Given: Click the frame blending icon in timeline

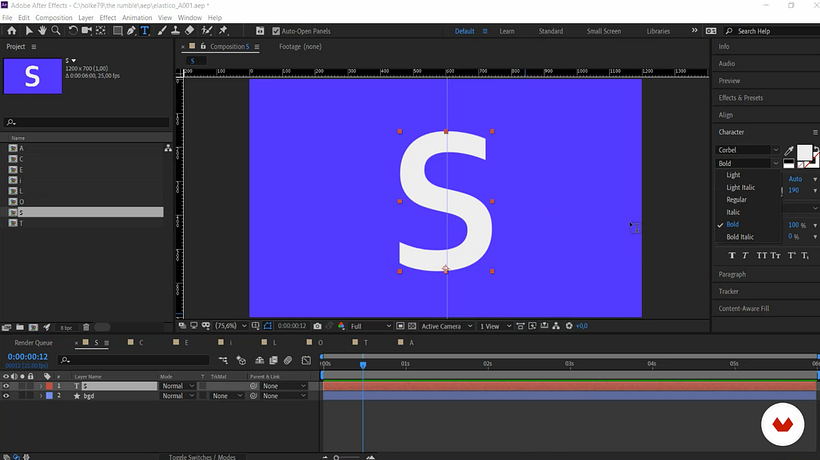Looking at the screenshot, I should (274, 360).
